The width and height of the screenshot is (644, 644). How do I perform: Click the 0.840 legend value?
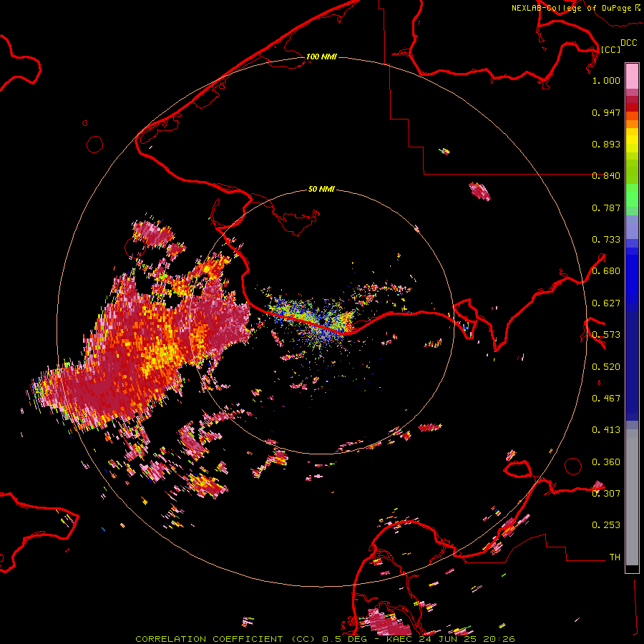pos(606,176)
